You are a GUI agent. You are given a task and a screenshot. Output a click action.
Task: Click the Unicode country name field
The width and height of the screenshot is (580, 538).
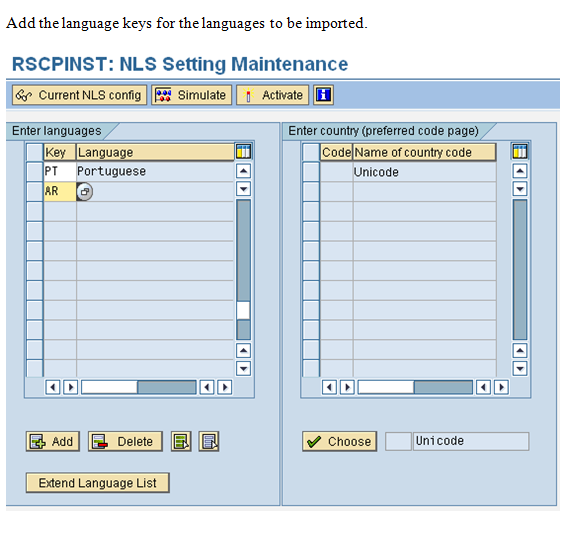471,441
